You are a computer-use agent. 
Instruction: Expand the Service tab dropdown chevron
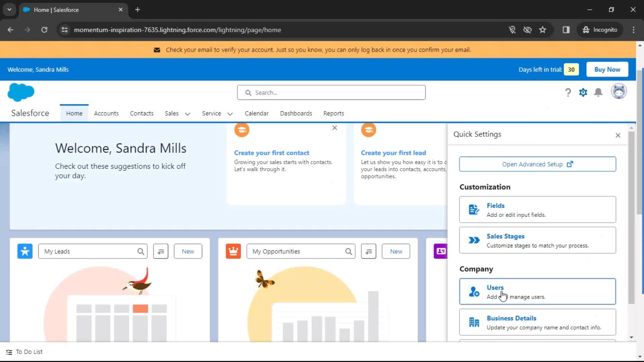pos(230,114)
